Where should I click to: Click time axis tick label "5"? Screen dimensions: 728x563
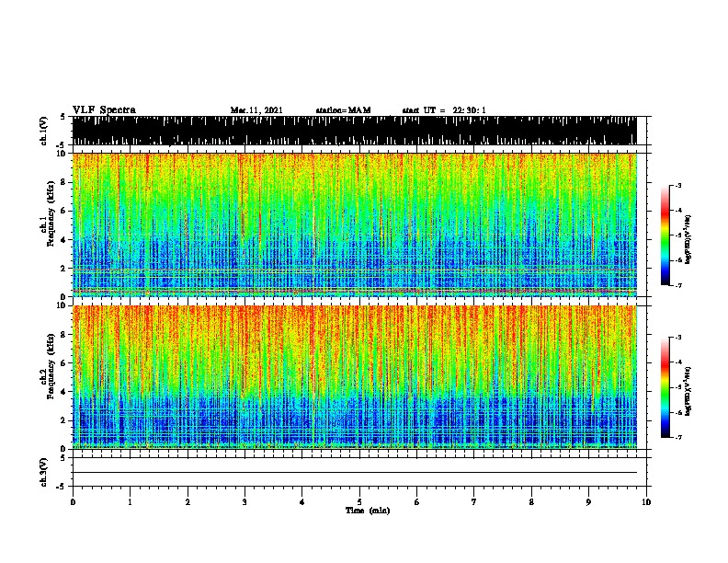coord(359,502)
